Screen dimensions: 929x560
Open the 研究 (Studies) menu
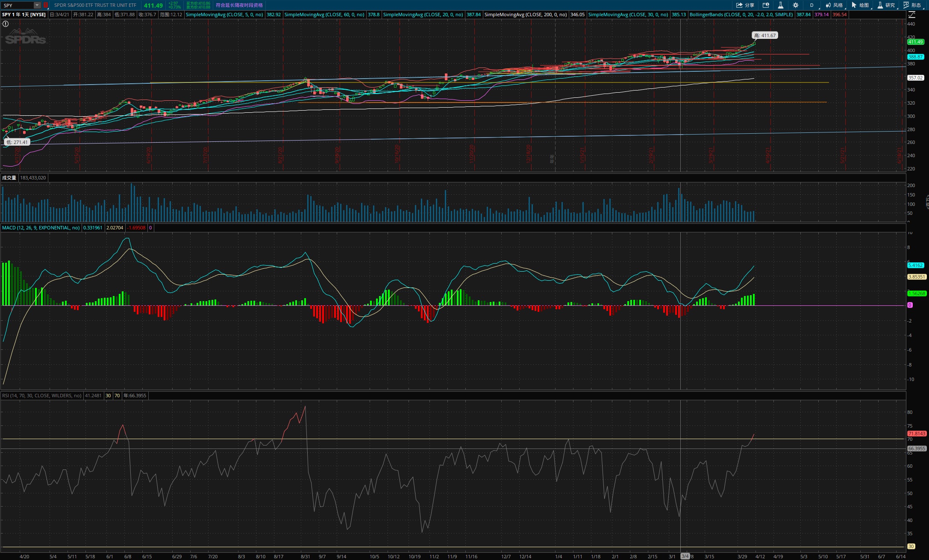click(x=886, y=5)
